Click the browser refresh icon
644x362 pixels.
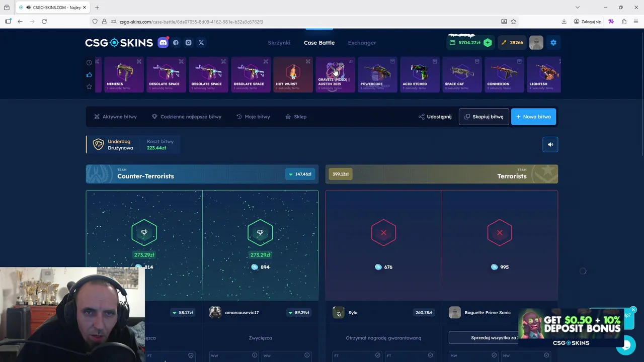pyautogui.click(x=44, y=22)
